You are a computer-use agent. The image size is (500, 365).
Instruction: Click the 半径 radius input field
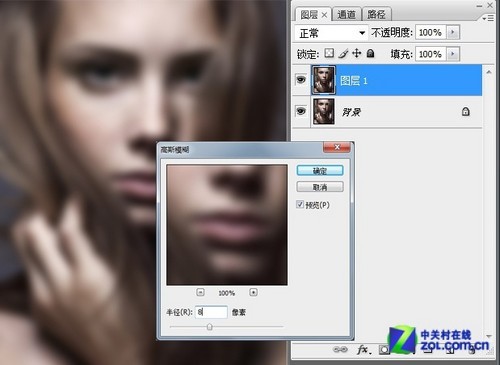point(211,312)
